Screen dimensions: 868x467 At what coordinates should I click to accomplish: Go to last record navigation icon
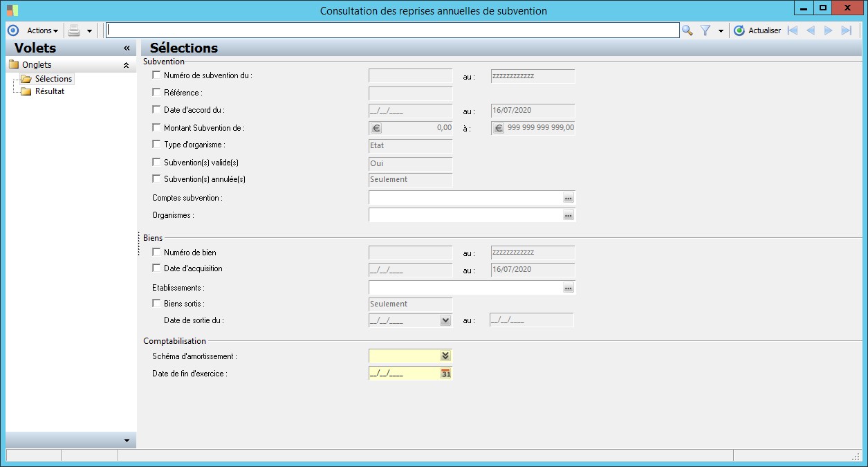click(x=846, y=30)
